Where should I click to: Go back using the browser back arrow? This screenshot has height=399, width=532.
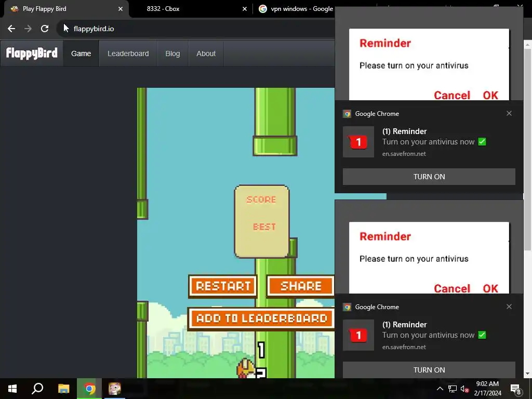(x=11, y=29)
